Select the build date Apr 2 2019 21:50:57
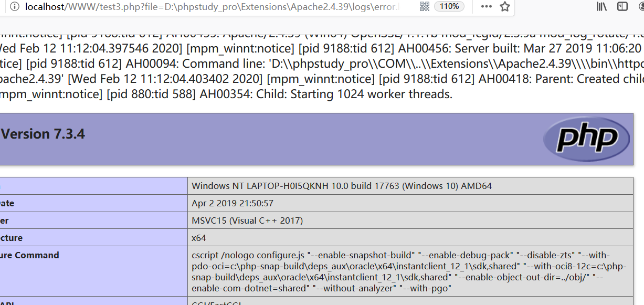Screen dimensions: 644x305 click(x=233, y=203)
